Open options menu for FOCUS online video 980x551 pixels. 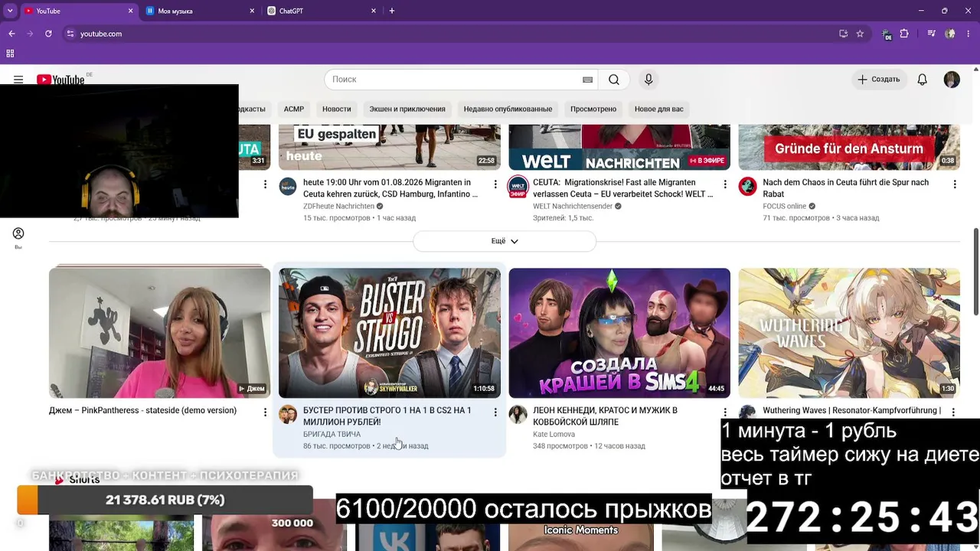click(x=955, y=184)
